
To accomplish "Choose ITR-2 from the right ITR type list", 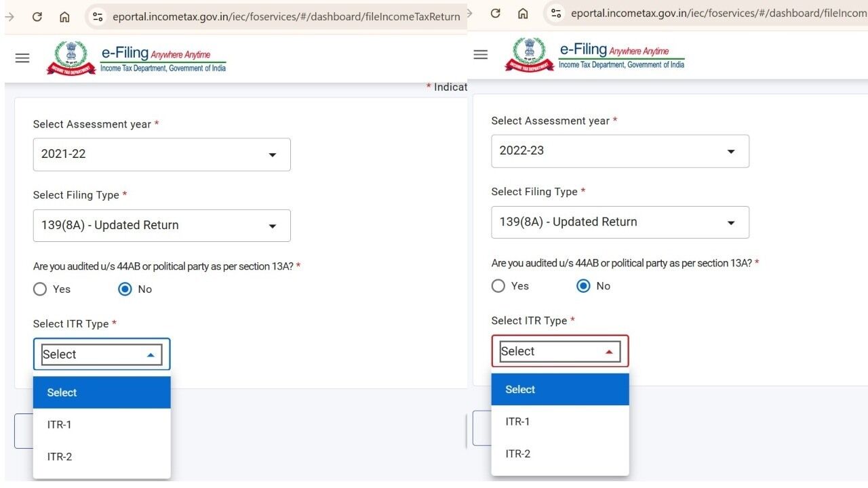I will click(x=518, y=454).
